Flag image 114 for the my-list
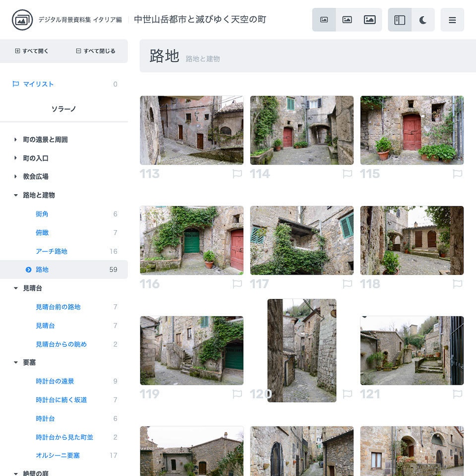Viewport: 476px width, 476px height. 347,174
